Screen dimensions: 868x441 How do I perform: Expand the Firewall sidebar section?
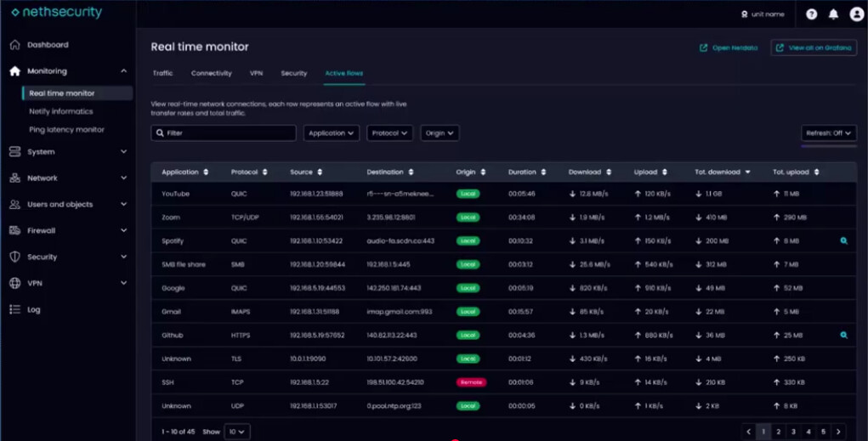pyautogui.click(x=123, y=230)
